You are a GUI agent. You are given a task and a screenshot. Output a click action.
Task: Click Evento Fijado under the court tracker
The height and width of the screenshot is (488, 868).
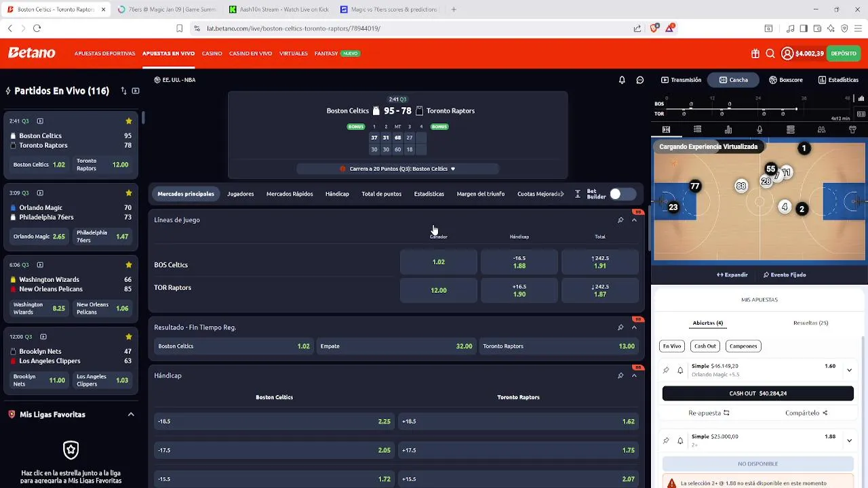click(x=784, y=274)
